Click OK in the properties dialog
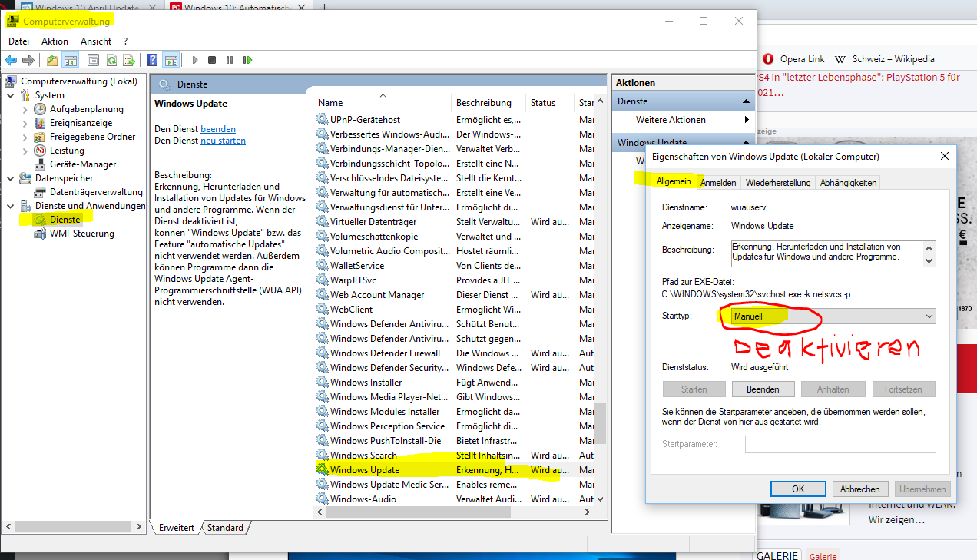 coord(798,489)
